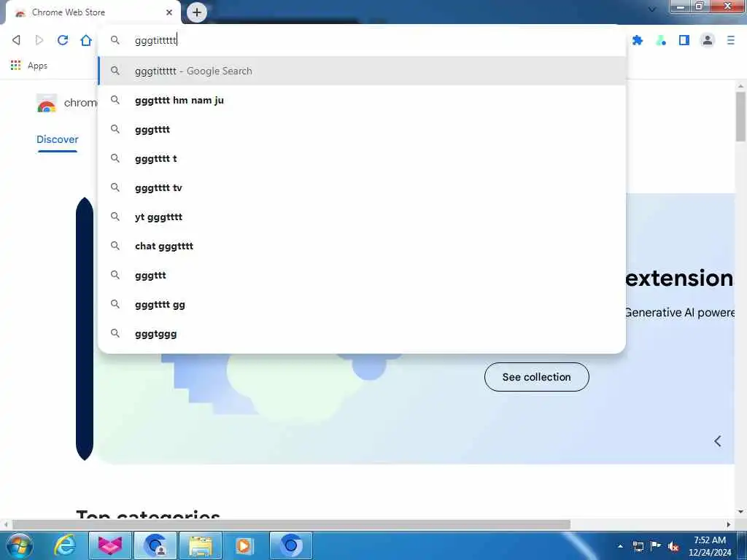Choose suggestion 'gggtttt hm nam ju'
The height and width of the screenshot is (560, 747).
click(x=362, y=100)
